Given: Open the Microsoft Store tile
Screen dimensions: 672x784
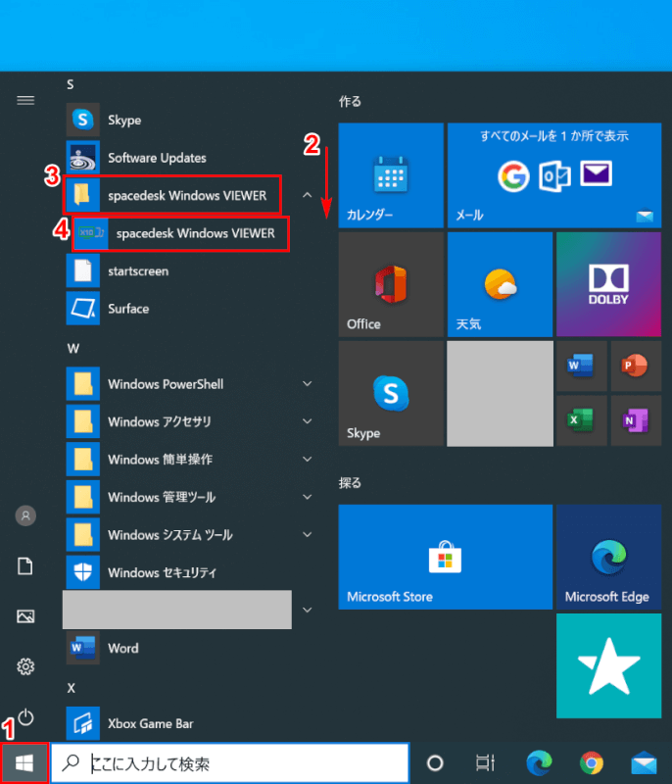Looking at the screenshot, I should (x=445, y=557).
